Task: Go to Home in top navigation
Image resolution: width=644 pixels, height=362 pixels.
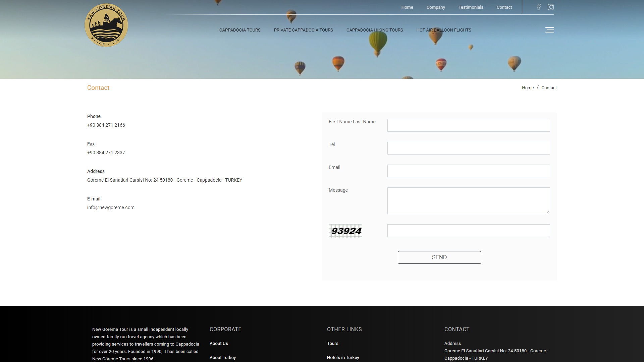Action: pyautogui.click(x=407, y=7)
